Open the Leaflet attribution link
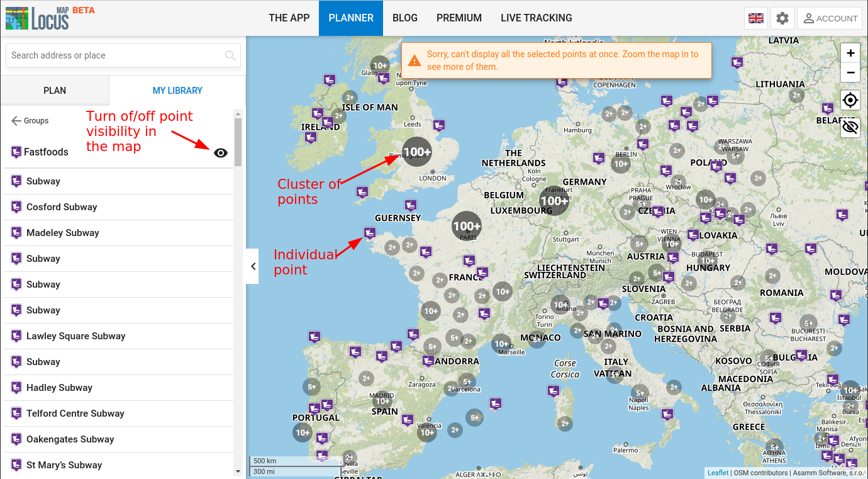The width and height of the screenshot is (868, 479). [718, 473]
